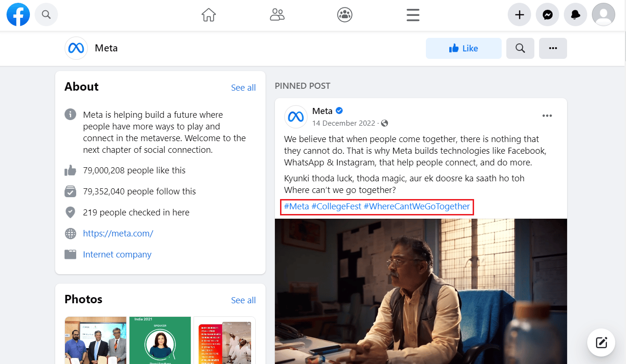The width and height of the screenshot is (626, 364).
Task: Open the hamburger menu icon
Action: click(x=413, y=15)
